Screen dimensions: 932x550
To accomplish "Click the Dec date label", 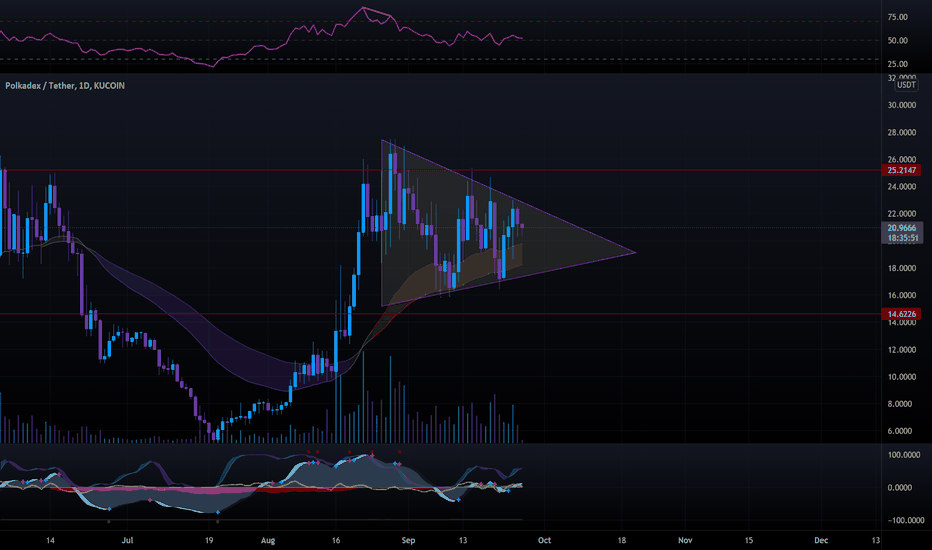I will 821,540.
